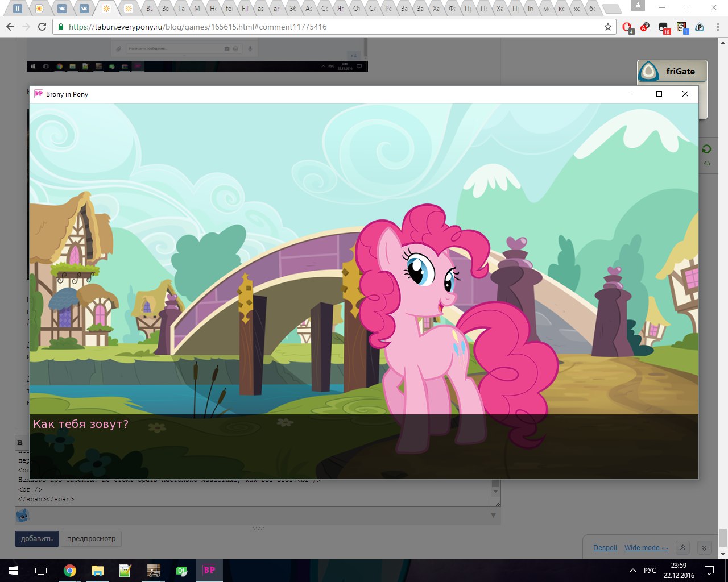Image resolution: width=728 pixels, height=582 pixels.
Task: Switch to the tab right of the active one
Action: pos(129,9)
